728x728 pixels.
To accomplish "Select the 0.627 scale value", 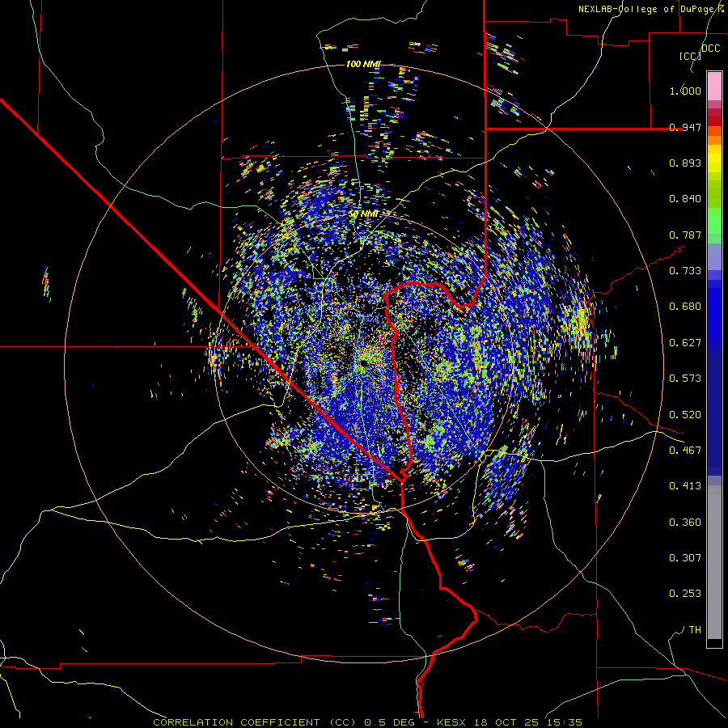I will (685, 343).
